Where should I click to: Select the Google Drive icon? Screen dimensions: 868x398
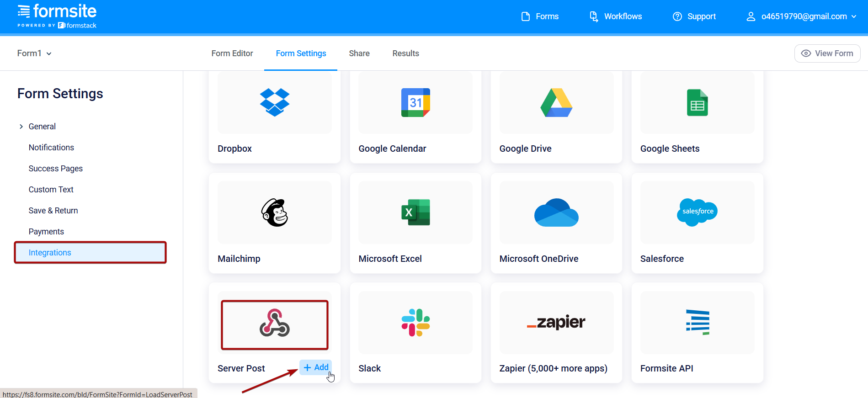(x=556, y=102)
